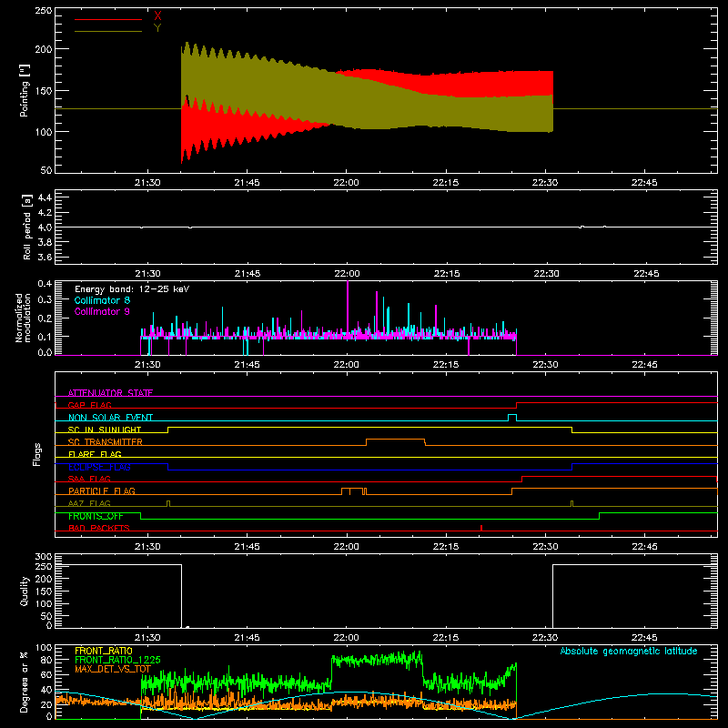The image size is (728, 728).
Task: Click the SC_TRANSMITTER flag label
Action: click(106, 442)
